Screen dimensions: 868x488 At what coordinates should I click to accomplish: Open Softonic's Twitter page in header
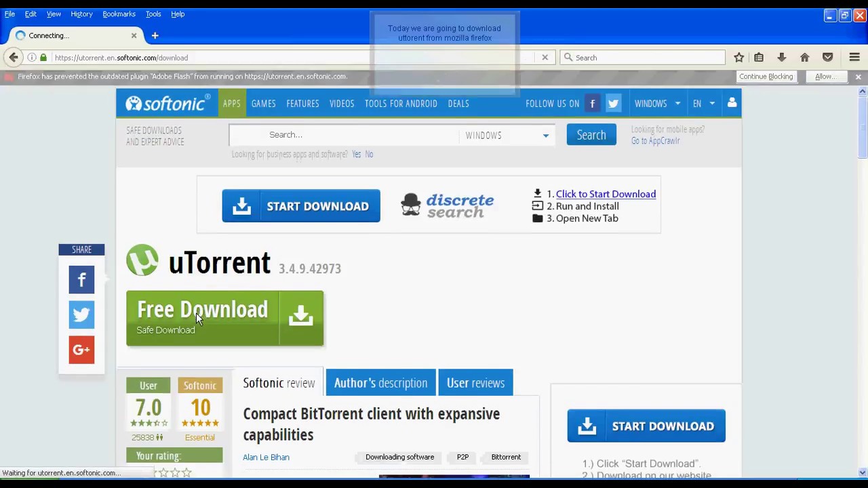tap(613, 104)
